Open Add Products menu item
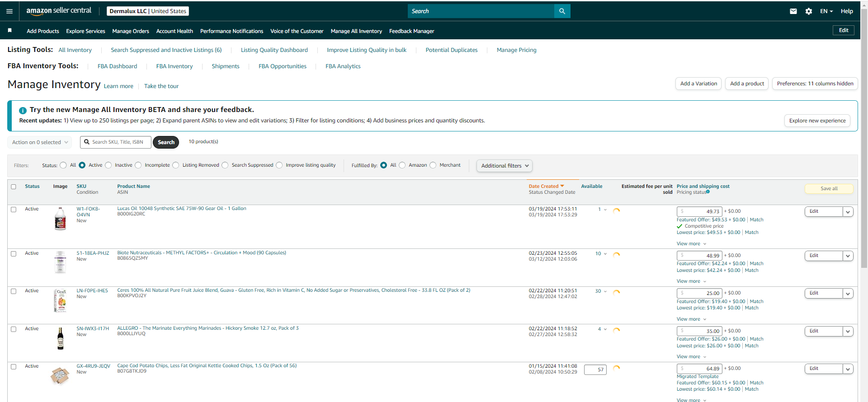The width and height of the screenshot is (868, 402). [x=43, y=31]
